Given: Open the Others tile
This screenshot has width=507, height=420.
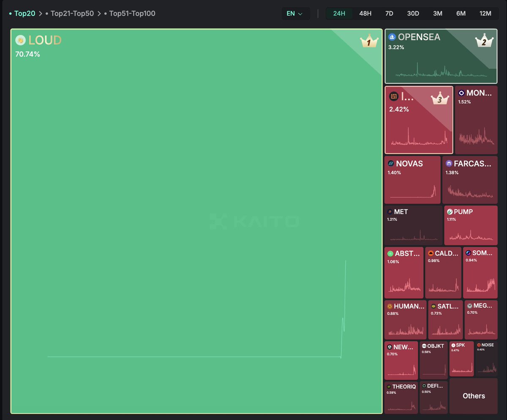Looking at the screenshot, I should (x=474, y=396).
